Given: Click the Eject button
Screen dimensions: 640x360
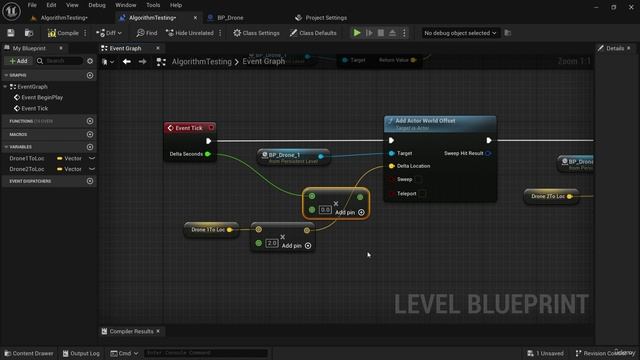Looking at the screenshot, I should (x=392, y=33).
